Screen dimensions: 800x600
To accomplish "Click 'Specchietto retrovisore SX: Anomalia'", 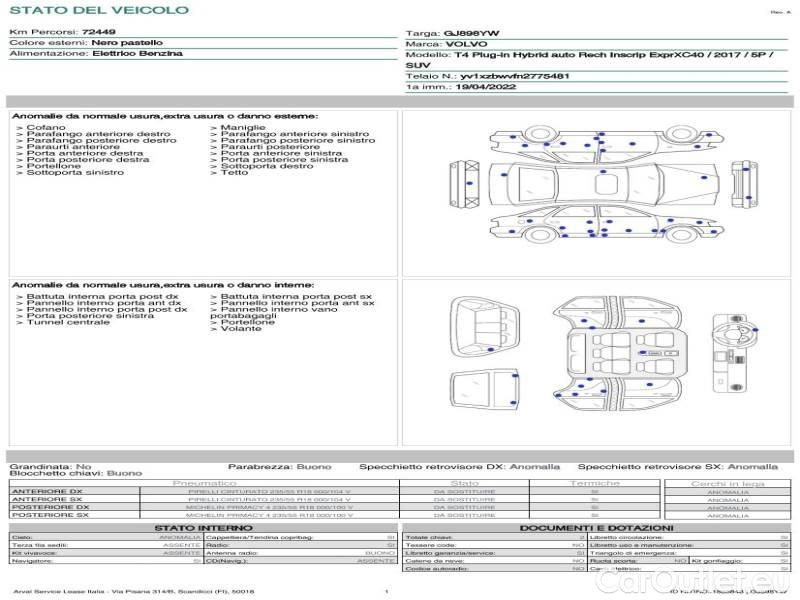I will pyautogui.click(x=678, y=467).
